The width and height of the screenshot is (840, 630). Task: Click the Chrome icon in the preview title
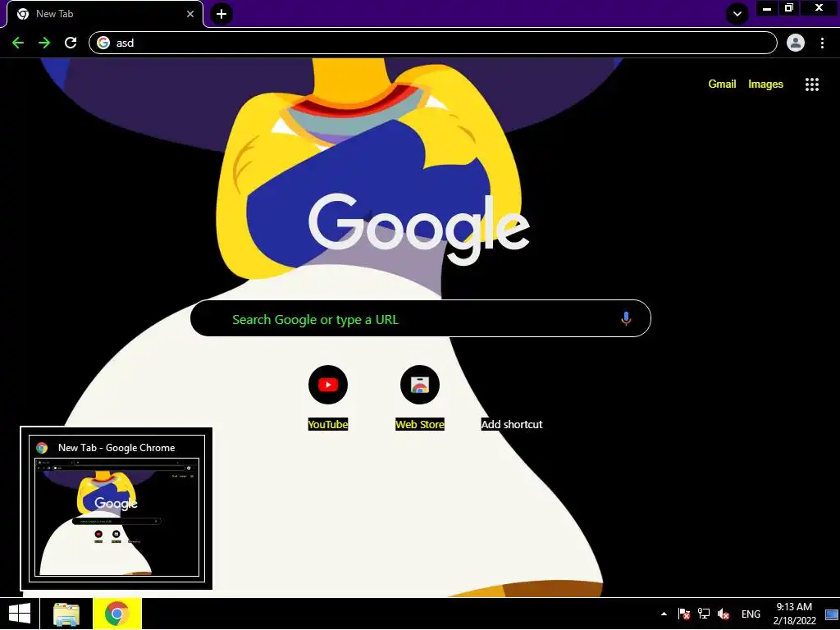[x=43, y=448]
